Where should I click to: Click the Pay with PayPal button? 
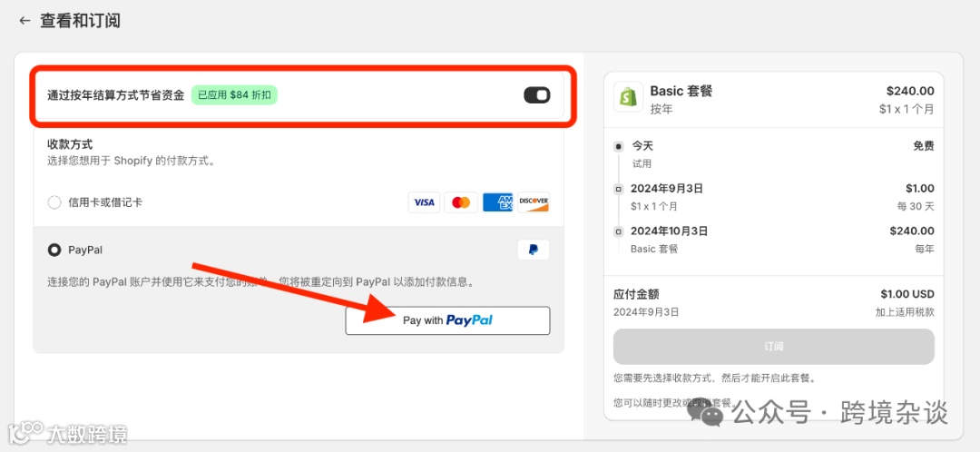coord(447,320)
